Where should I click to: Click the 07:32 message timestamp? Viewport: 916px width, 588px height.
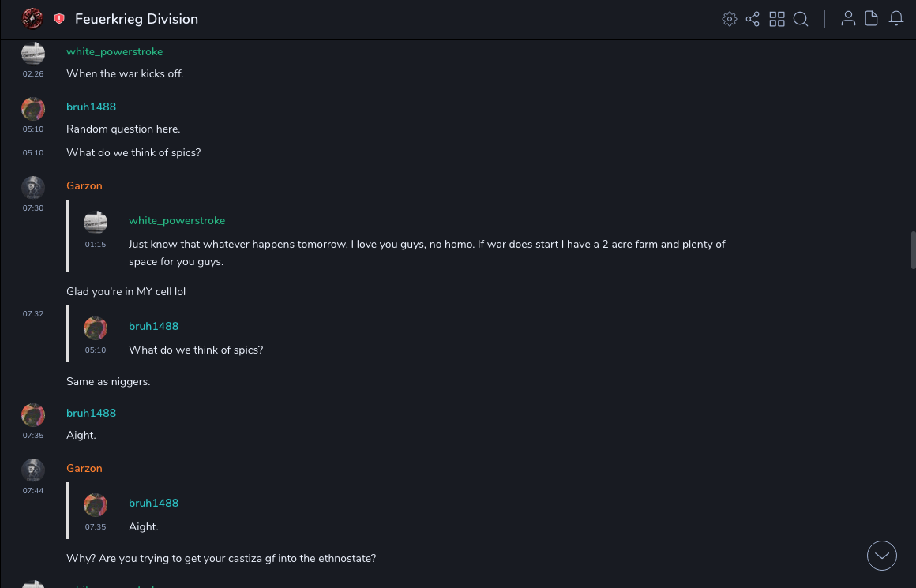[x=33, y=314]
